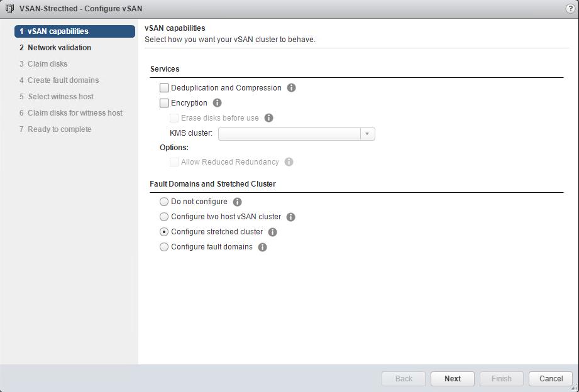Enable Deduplication and Compression checkbox
Image resolution: width=579 pixels, height=392 pixels.
(x=164, y=88)
